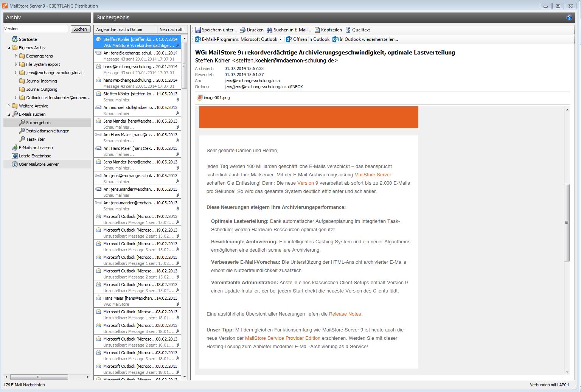
Task: Collapse the E-Mails suchen node
Action: point(9,115)
